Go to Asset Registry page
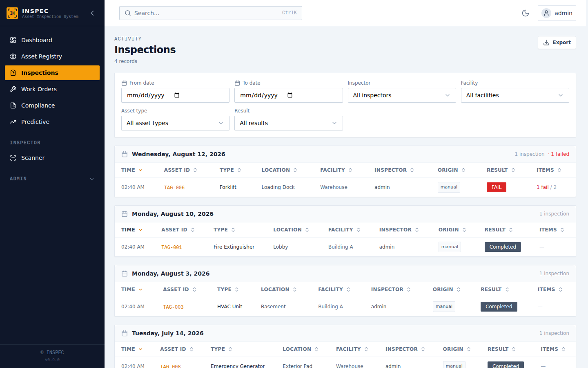Screen dimensions: 588x368 [x=52, y=56]
